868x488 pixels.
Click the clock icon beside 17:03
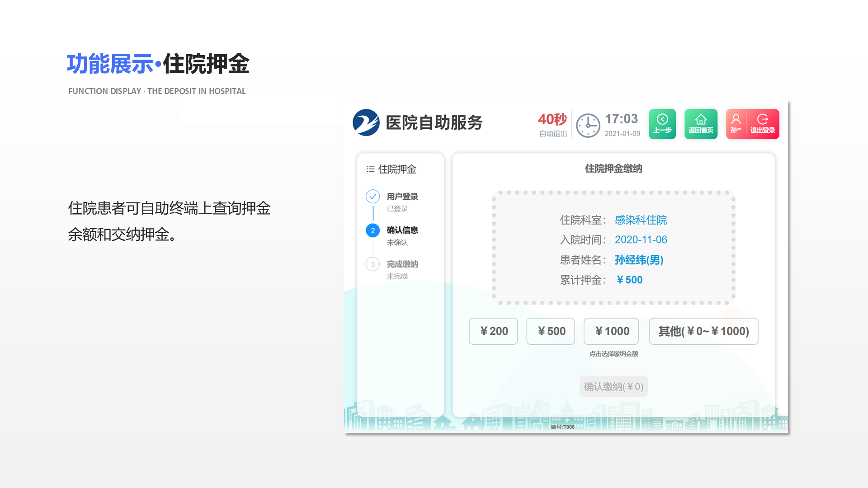tap(588, 125)
